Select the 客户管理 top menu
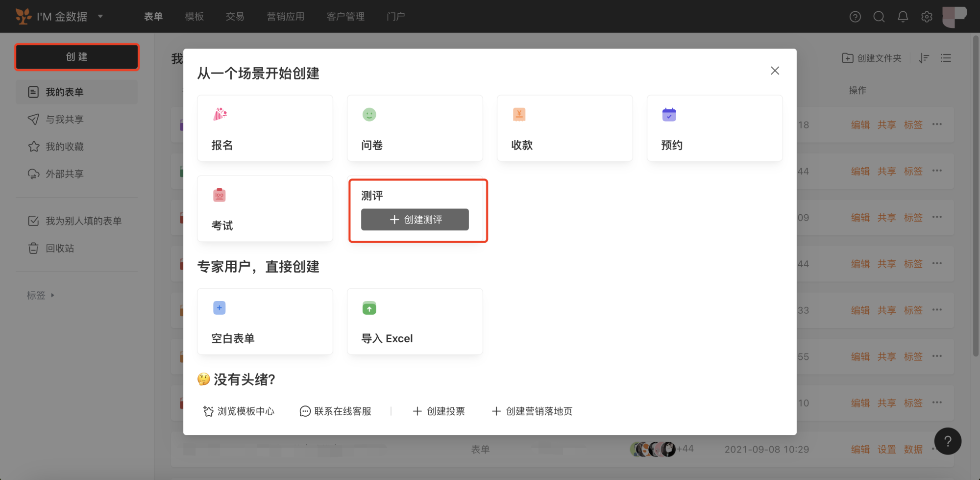The height and width of the screenshot is (480, 980). tap(345, 16)
